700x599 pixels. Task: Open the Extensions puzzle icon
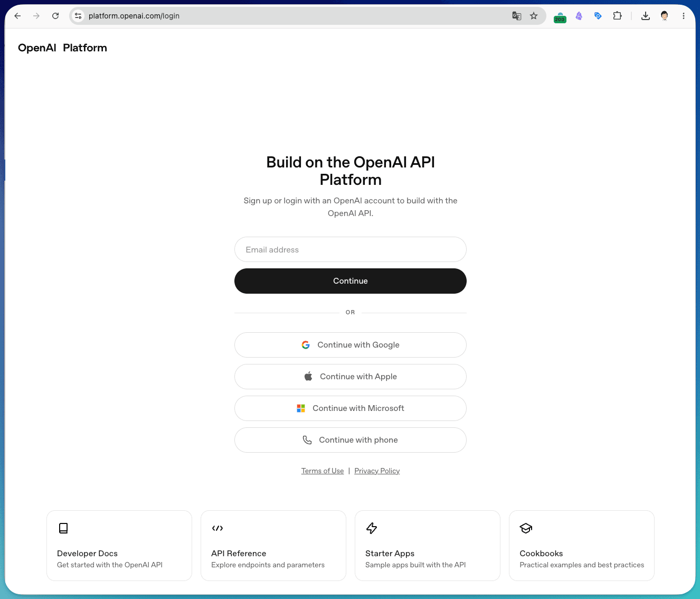coord(617,16)
